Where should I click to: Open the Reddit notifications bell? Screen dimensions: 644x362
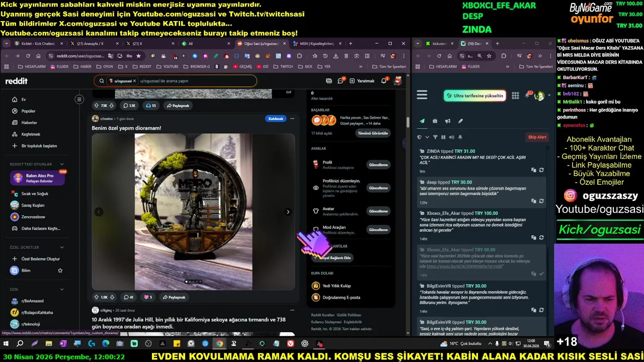(384, 80)
